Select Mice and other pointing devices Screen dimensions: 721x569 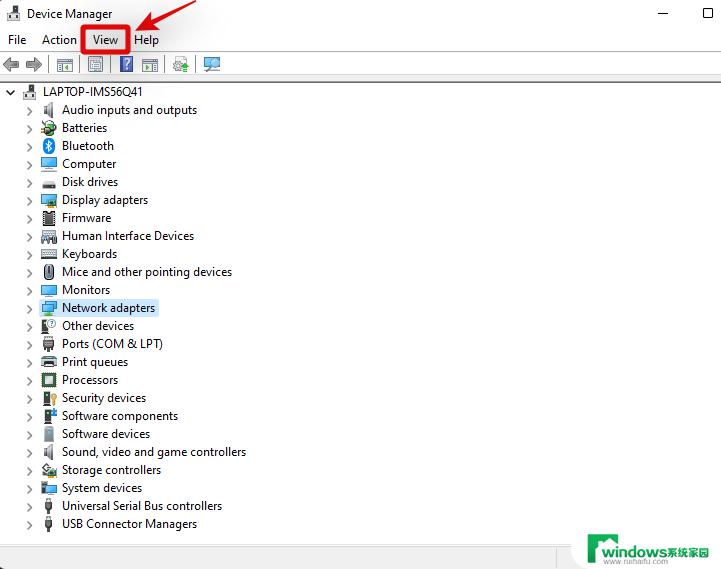pyautogui.click(x=147, y=272)
